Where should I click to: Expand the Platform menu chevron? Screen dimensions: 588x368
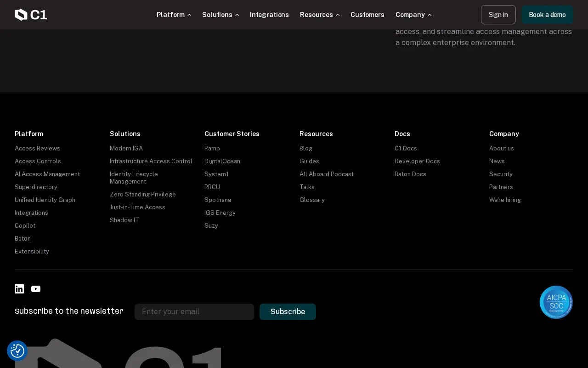(x=189, y=15)
